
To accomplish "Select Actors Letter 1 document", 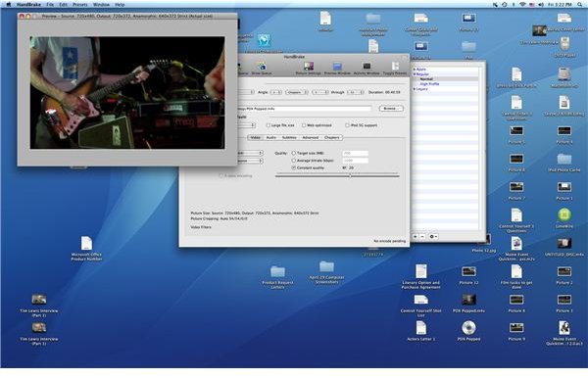I will pyautogui.click(x=421, y=331).
